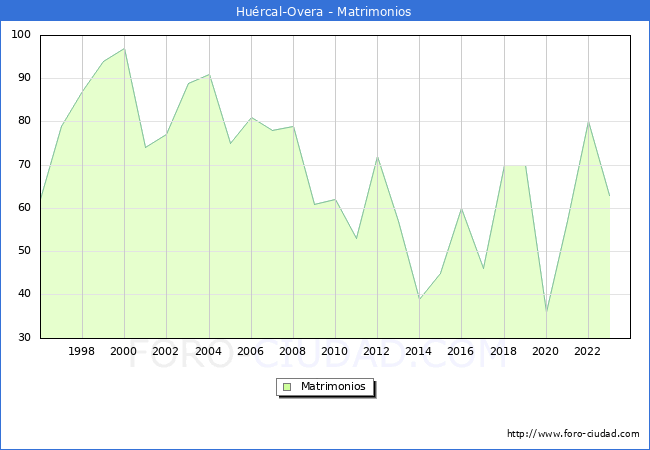The image size is (650, 450).
Task: Click the lowest data point at 2020
Action: 545,312
